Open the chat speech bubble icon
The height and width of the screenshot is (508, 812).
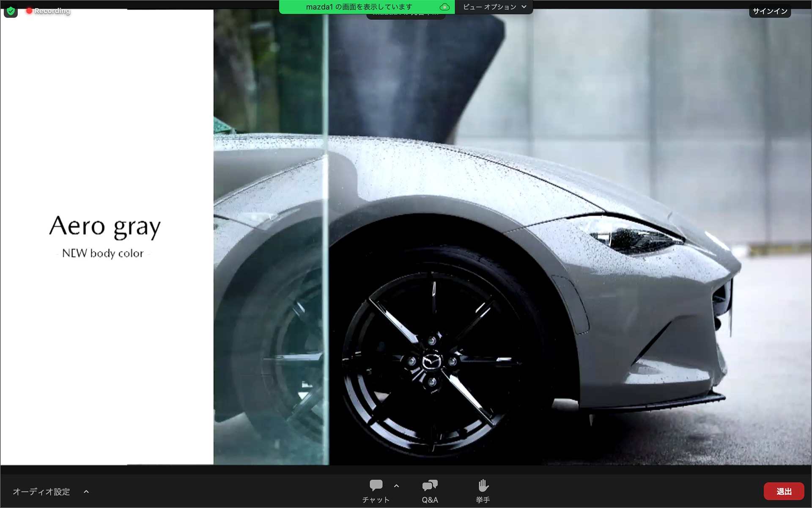(x=376, y=485)
